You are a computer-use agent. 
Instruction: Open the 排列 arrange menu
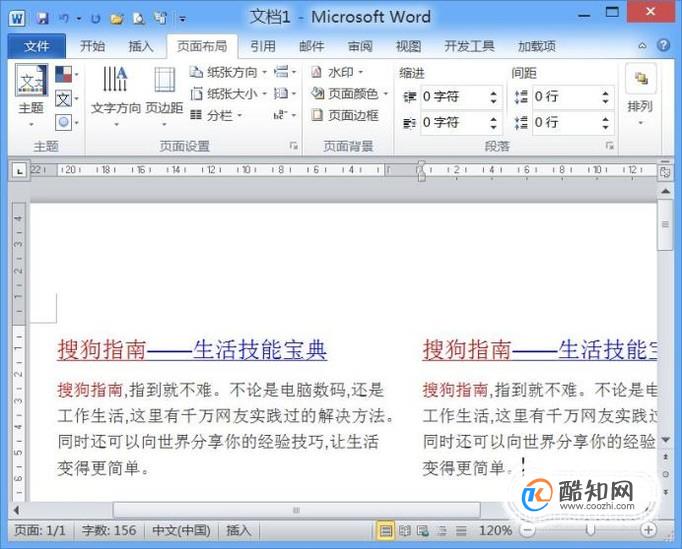point(640,96)
